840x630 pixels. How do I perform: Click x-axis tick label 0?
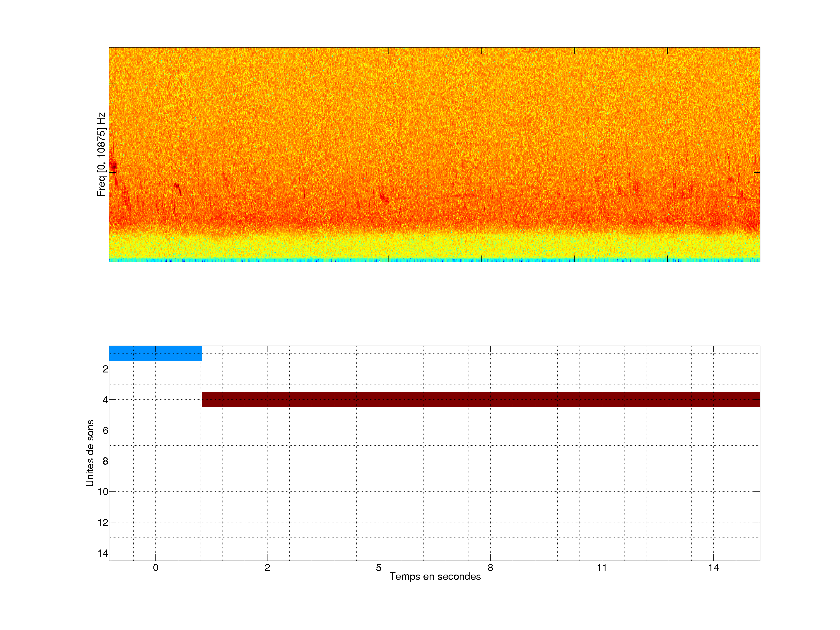(155, 568)
